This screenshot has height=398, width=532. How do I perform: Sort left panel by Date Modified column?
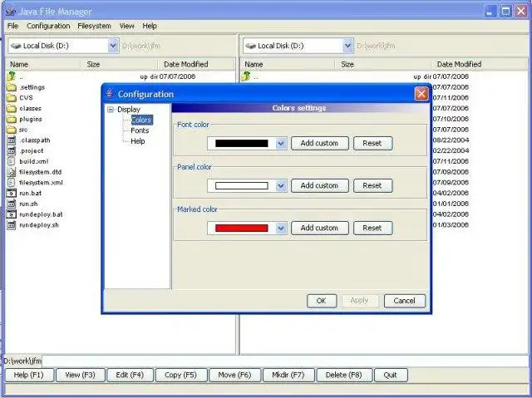[196, 65]
